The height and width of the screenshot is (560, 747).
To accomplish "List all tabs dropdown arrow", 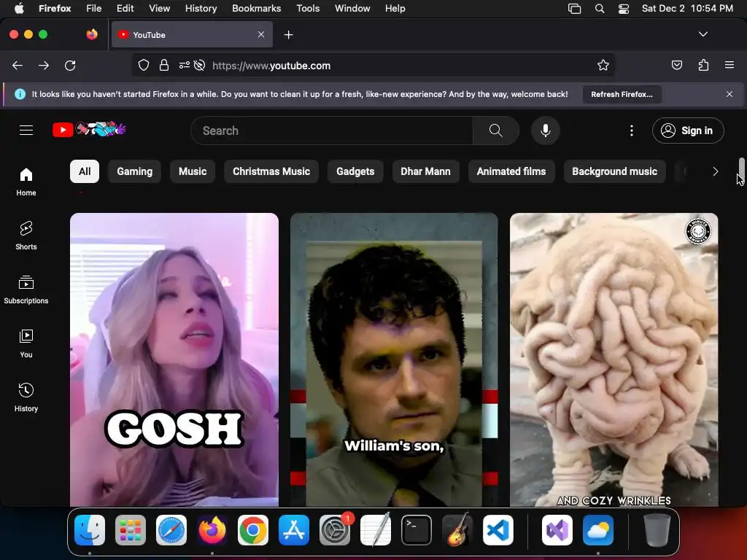I will 703,34.
